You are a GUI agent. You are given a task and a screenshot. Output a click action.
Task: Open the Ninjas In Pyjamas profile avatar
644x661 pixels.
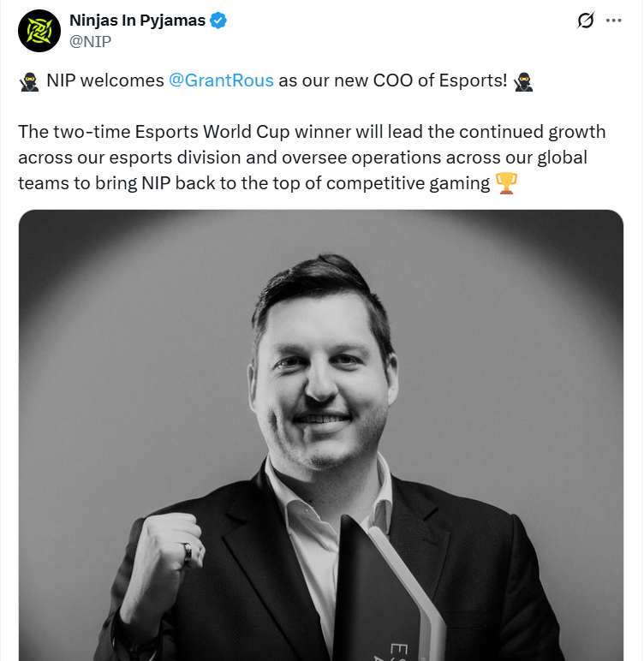pyautogui.click(x=39, y=31)
